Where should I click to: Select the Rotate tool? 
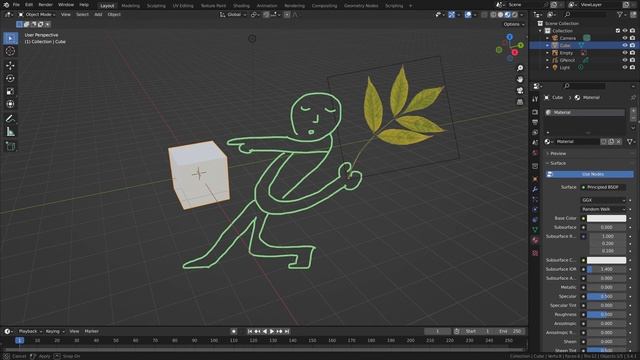[10, 78]
